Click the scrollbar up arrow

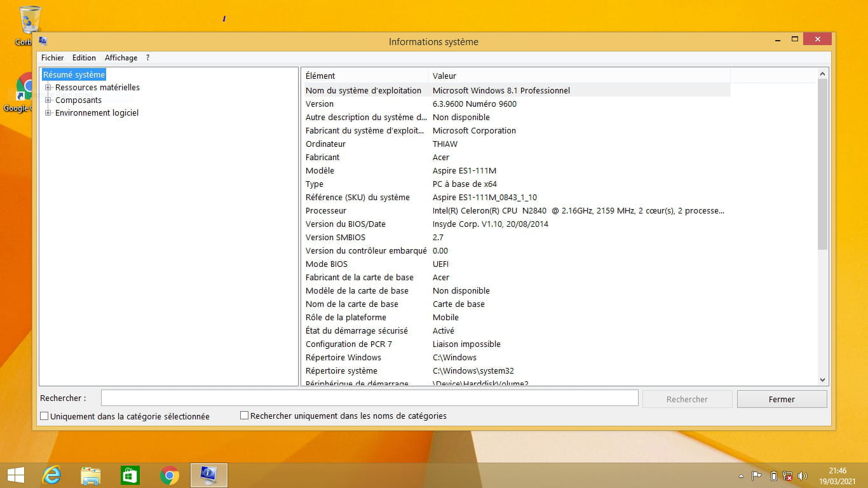823,74
